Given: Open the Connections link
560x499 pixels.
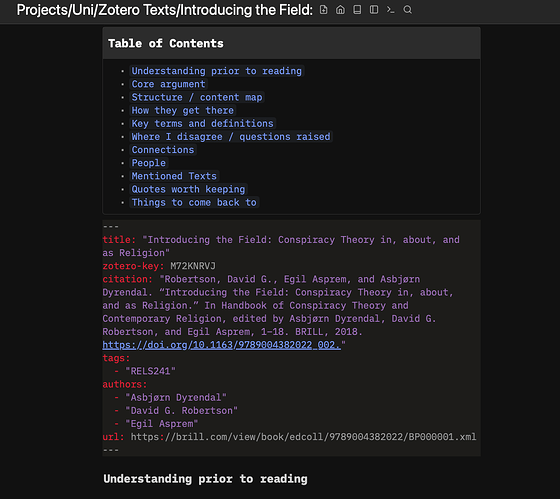Looking at the screenshot, I should click(163, 150).
